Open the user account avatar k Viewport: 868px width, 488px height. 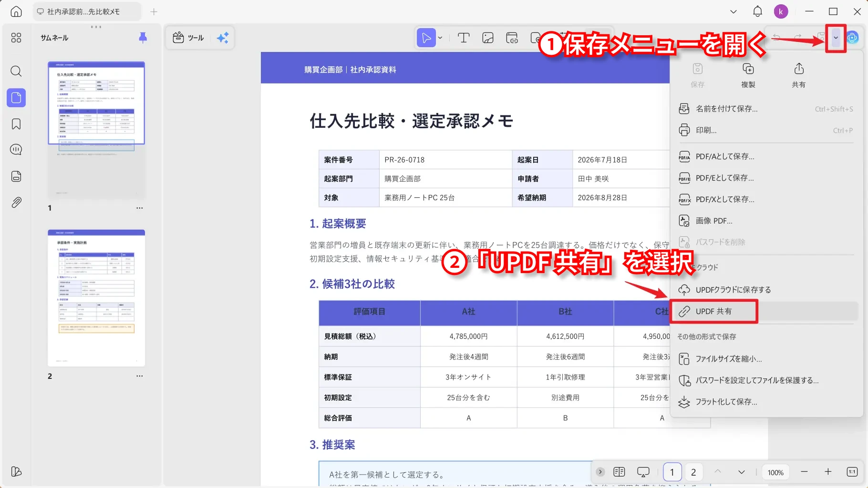(781, 11)
